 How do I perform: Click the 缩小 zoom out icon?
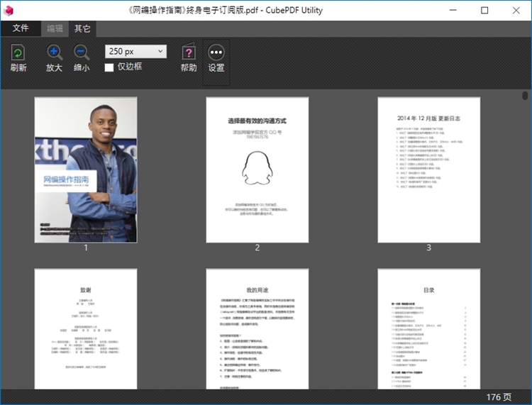point(82,53)
